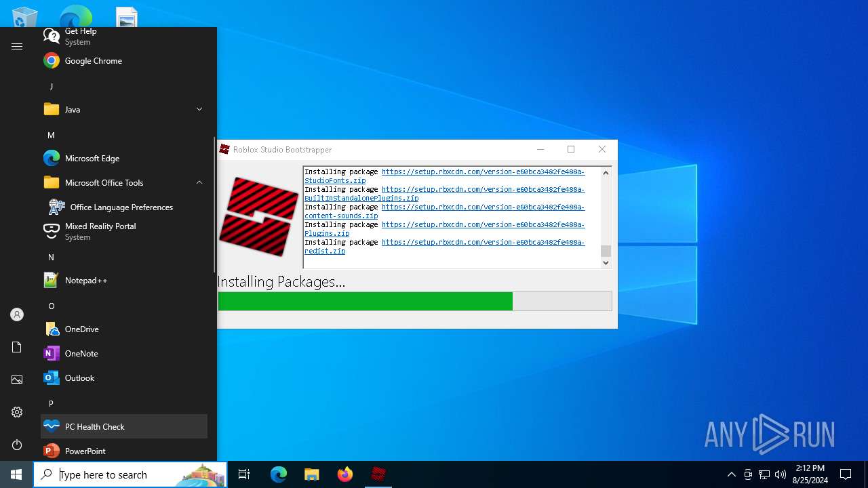Open File Explorer from taskbar
868x488 pixels.
312,474
